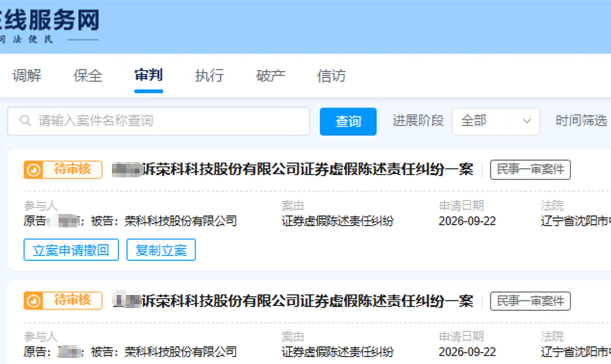
Task: Open the 破产 tab
Action: tap(270, 76)
